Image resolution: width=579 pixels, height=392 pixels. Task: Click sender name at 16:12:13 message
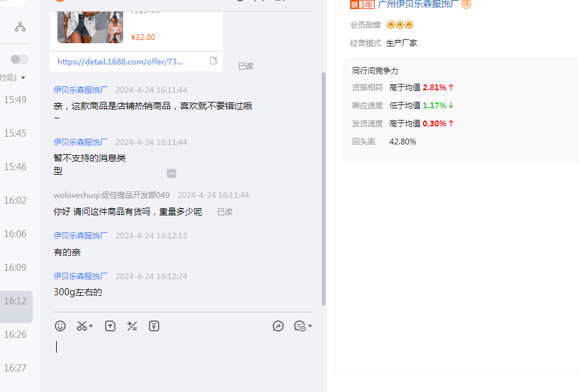click(81, 236)
